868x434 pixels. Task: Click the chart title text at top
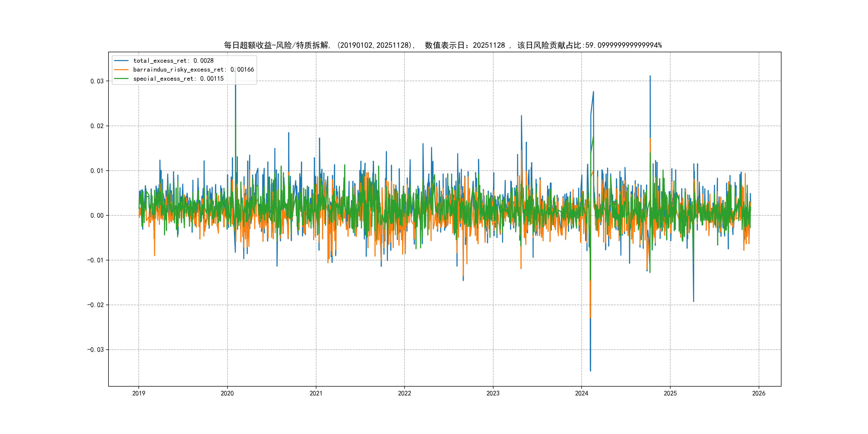point(443,45)
